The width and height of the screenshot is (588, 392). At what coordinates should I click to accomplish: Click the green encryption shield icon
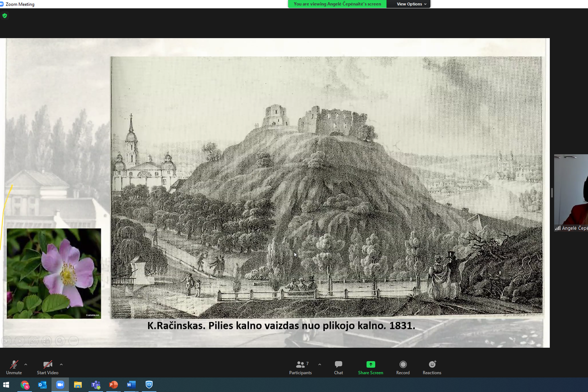point(5,16)
